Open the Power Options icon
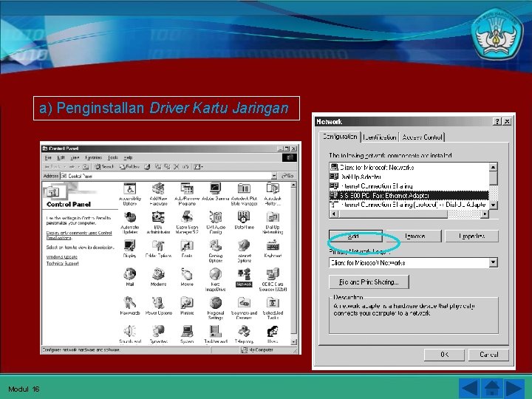Image resolution: width=532 pixels, height=399 pixels. tap(158, 306)
